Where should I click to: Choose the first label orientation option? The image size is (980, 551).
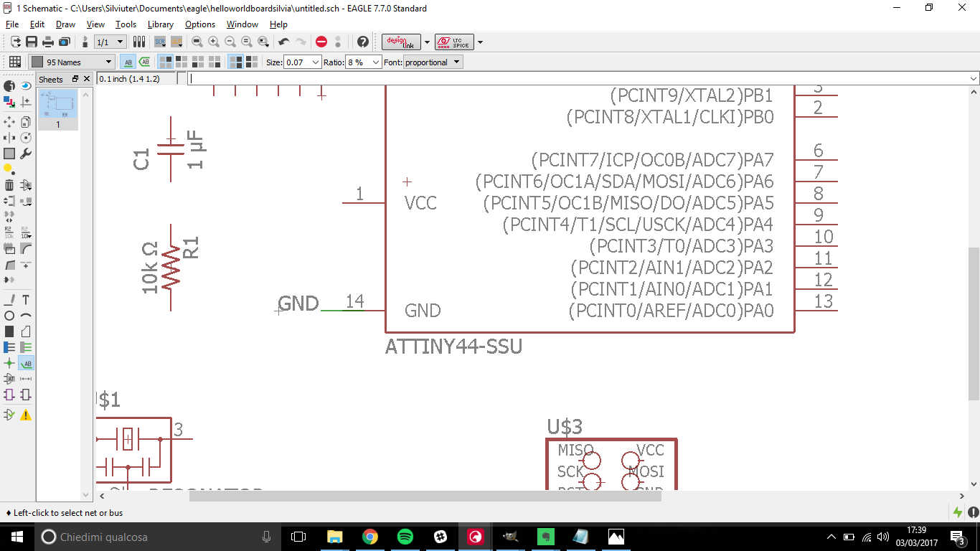166,62
